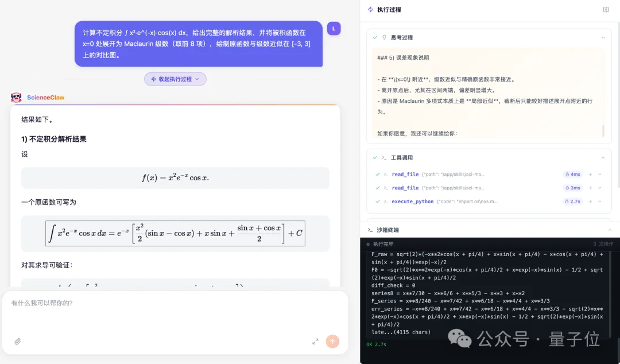
Task: Click the expand arrows icon inside the message input
Action: point(315,341)
